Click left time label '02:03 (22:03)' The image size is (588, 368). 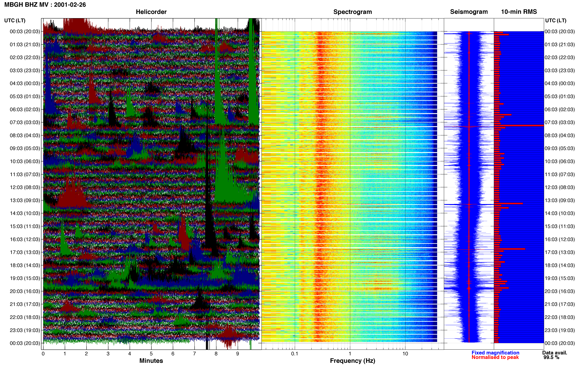(x=25, y=57)
